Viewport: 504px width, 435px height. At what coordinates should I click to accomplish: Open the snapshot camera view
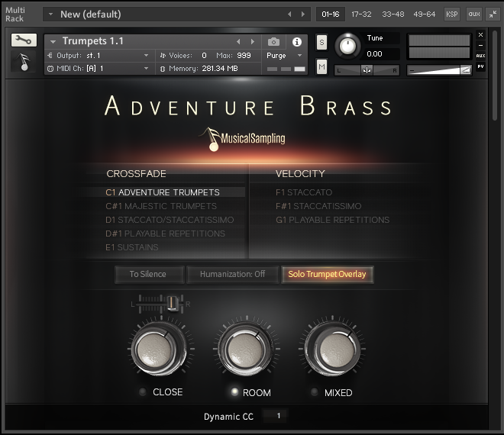coord(273,42)
